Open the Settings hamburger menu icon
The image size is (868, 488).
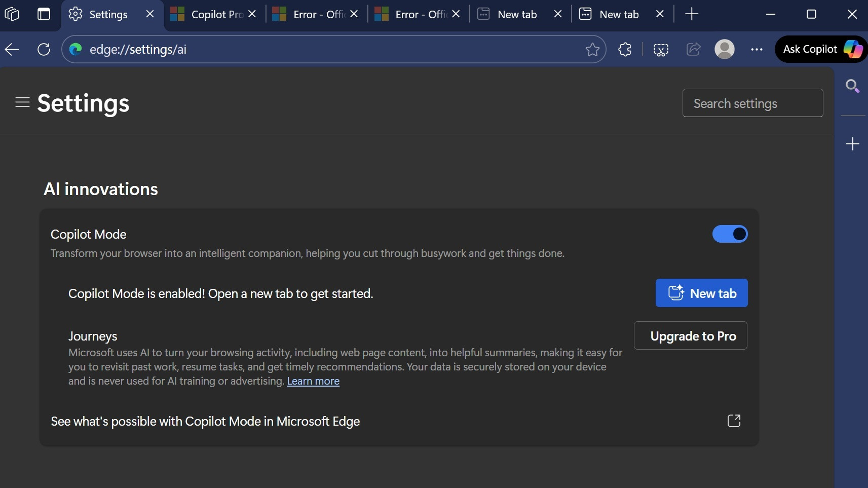22,102
